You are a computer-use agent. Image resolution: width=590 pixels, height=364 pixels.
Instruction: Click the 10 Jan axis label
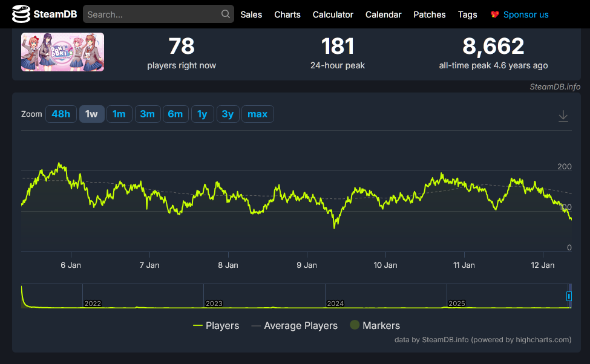tap(385, 265)
